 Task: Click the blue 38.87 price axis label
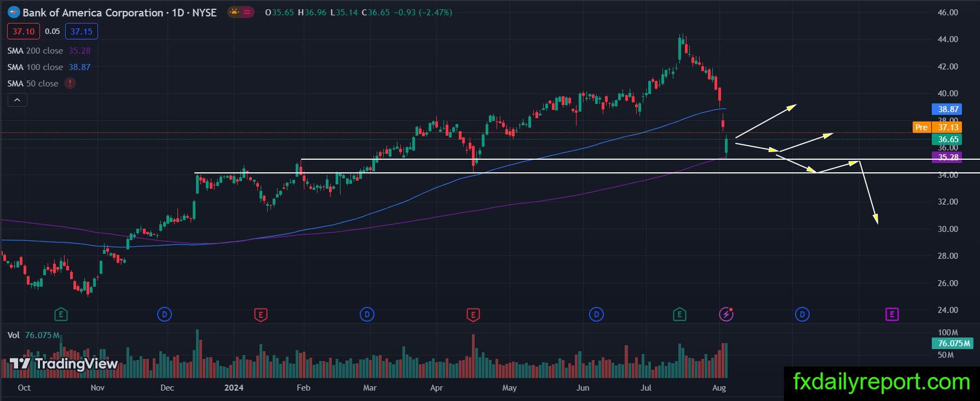pos(948,109)
